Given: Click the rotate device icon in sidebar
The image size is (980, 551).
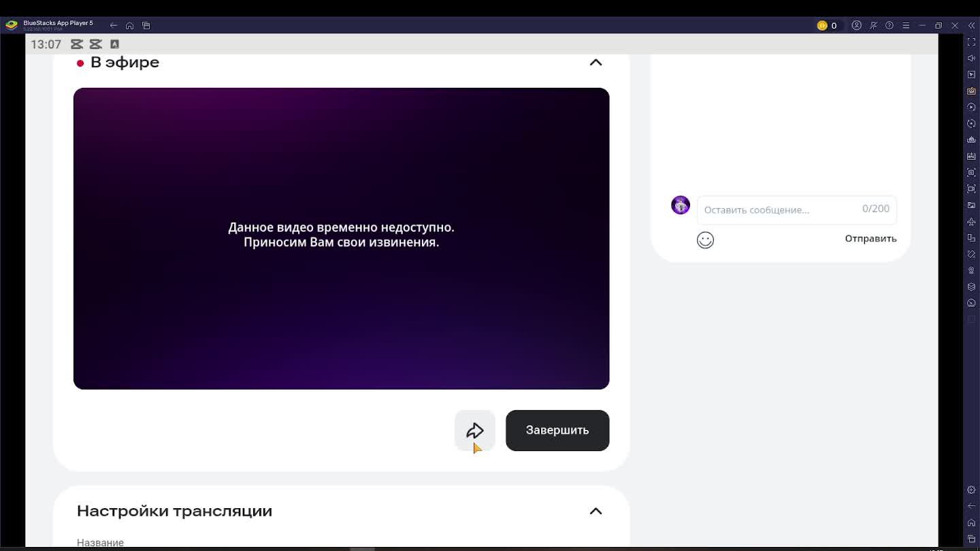Looking at the screenshot, I should 971,238.
